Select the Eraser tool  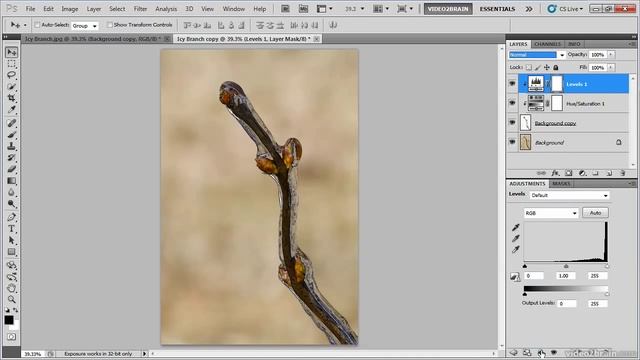click(11, 169)
